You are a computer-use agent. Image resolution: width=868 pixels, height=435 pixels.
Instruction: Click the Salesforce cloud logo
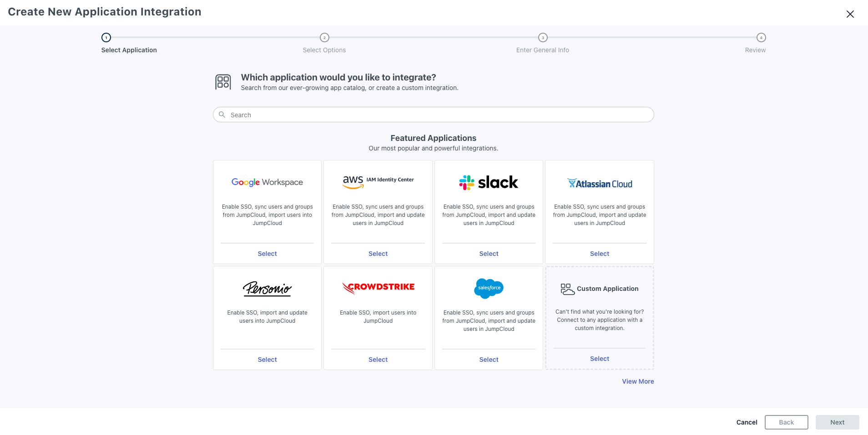tap(489, 288)
